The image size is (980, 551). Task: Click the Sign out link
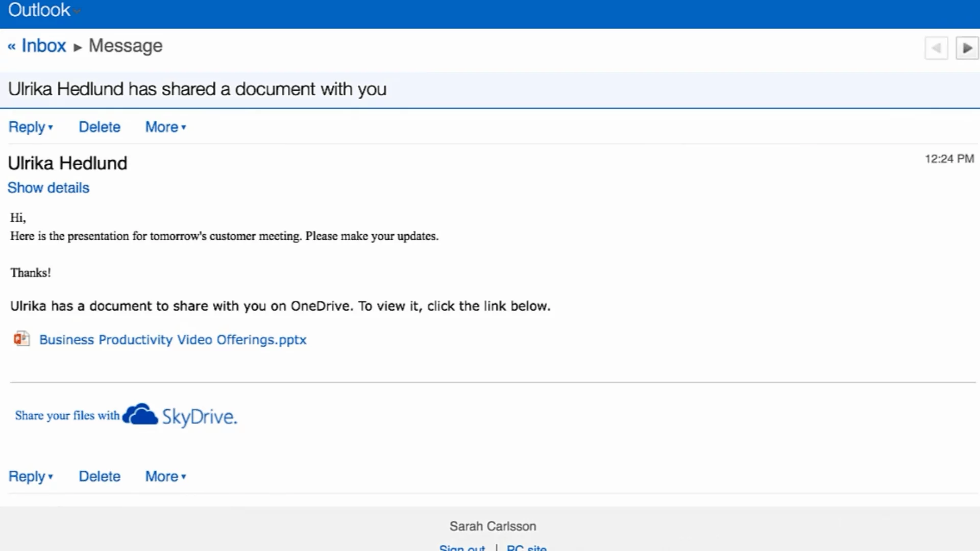pyautogui.click(x=462, y=547)
